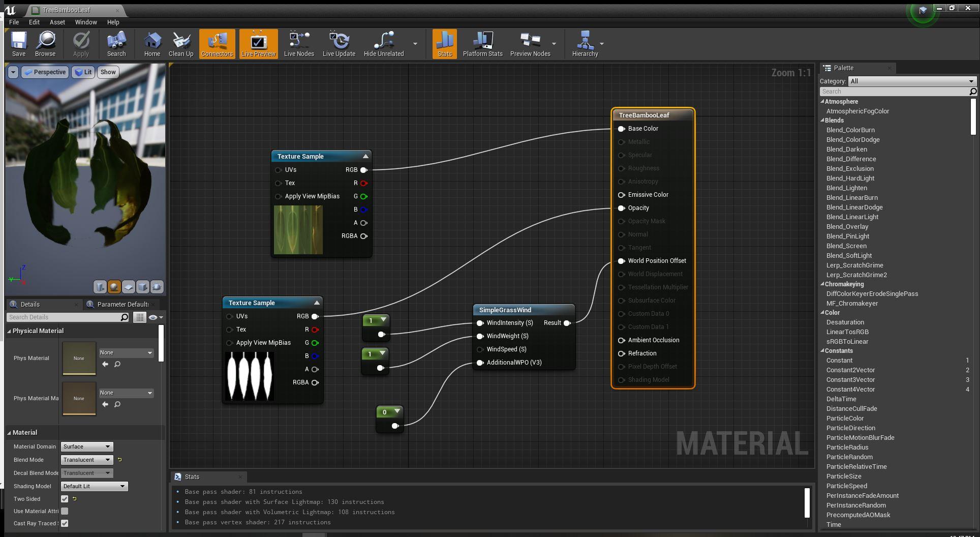The image size is (980, 537).
Task: Run Clean Up on the material graph
Action: pyautogui.click(x=181, y=44)
